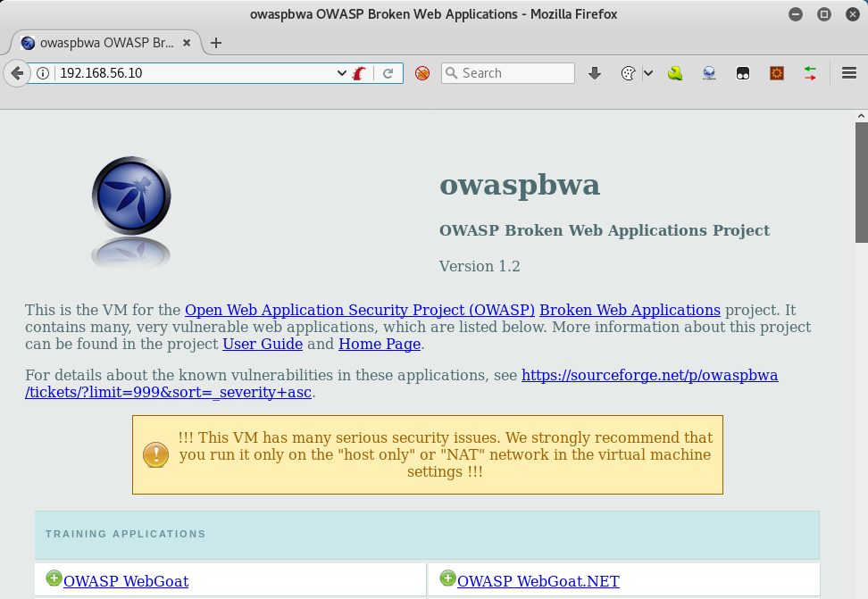The height and width of the screenshot is (599, 868).
Task: Click the vertical scrollbar thumb
Action: pyautogui.click(x=862, y=183)
